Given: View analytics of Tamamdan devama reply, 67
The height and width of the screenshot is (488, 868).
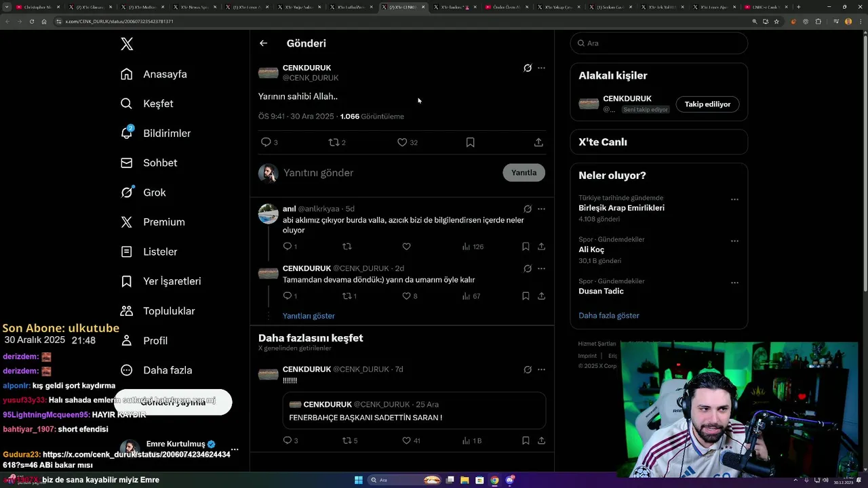Looking at the screenshot, I should [x=471, y=296].
